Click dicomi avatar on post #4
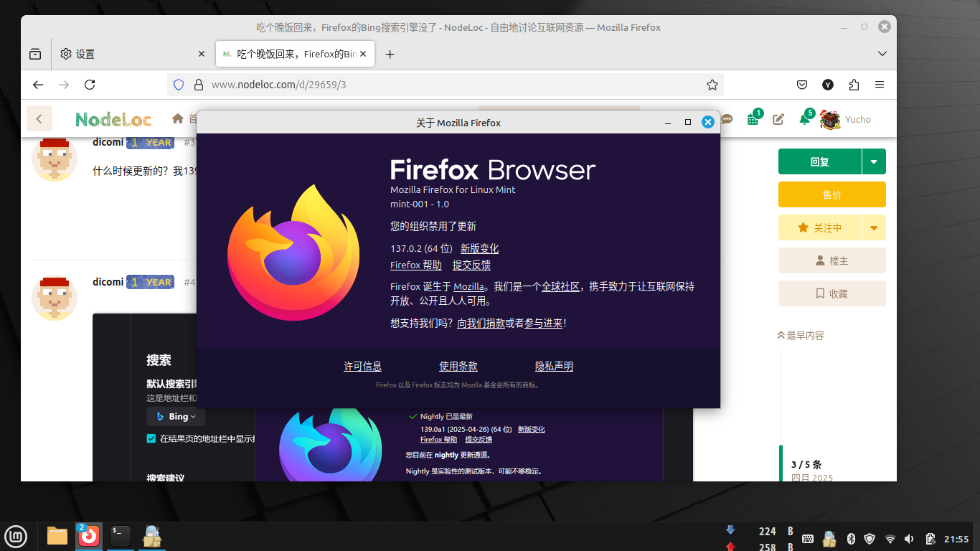This screenshot has width=980, height=551. pos(55,298)
